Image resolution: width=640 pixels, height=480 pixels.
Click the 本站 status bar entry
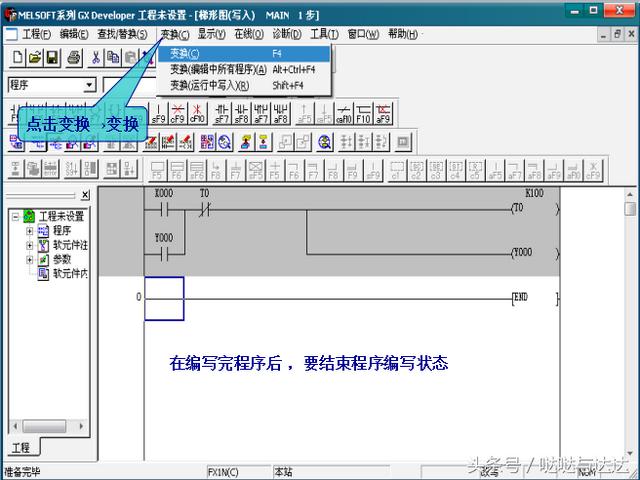331,472
